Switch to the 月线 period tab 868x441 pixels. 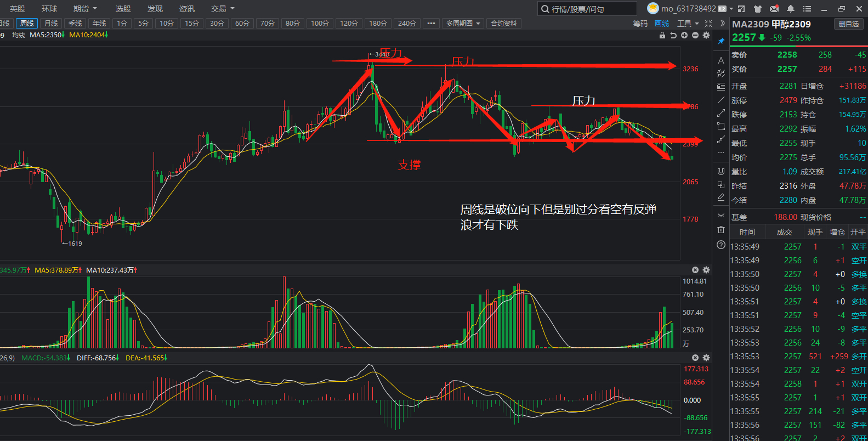51,24
